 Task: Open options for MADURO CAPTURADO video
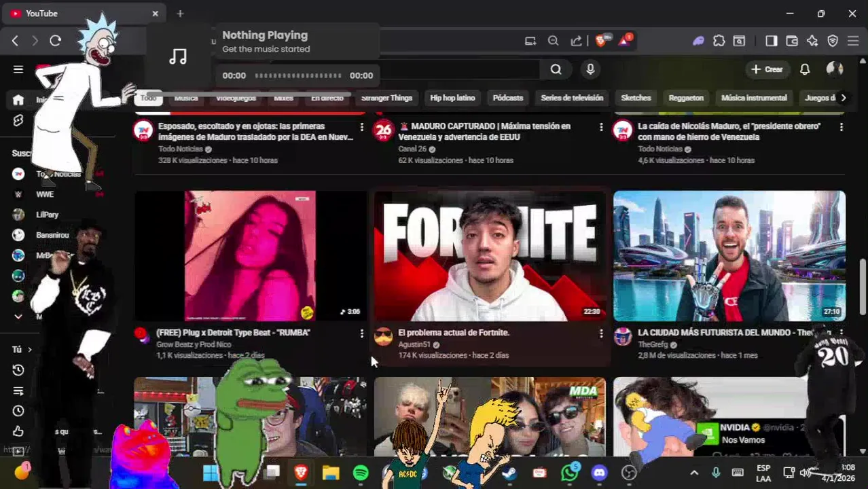(x=601, y=127)
